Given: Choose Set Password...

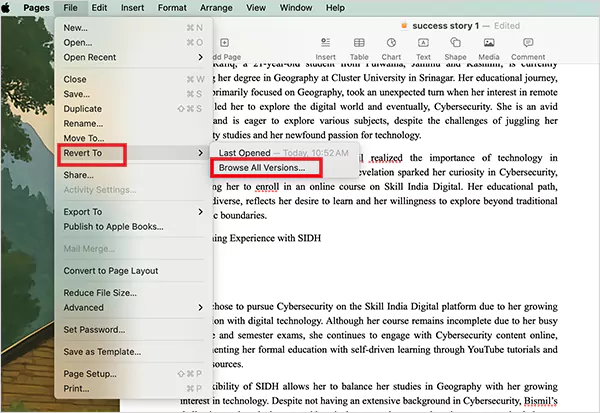Looking at the screenshot, I should (133, 330).
